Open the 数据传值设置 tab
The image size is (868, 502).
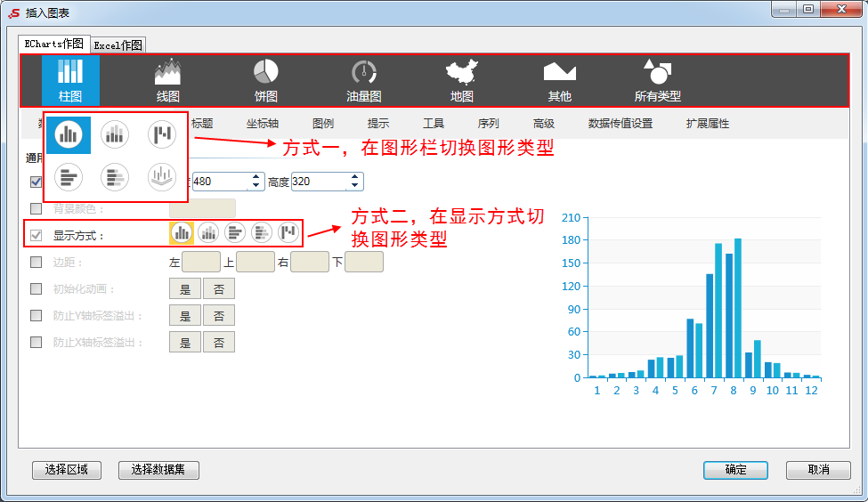pos(621,124)
